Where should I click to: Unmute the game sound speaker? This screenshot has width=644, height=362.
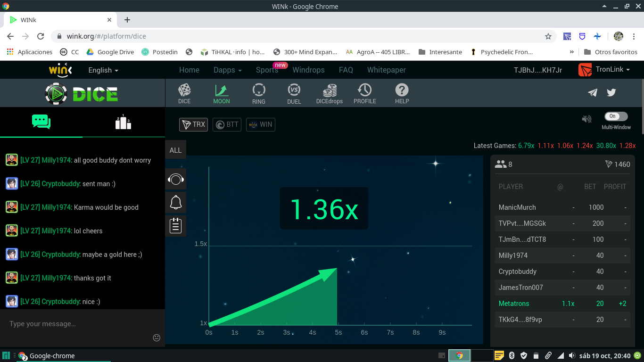586,119
